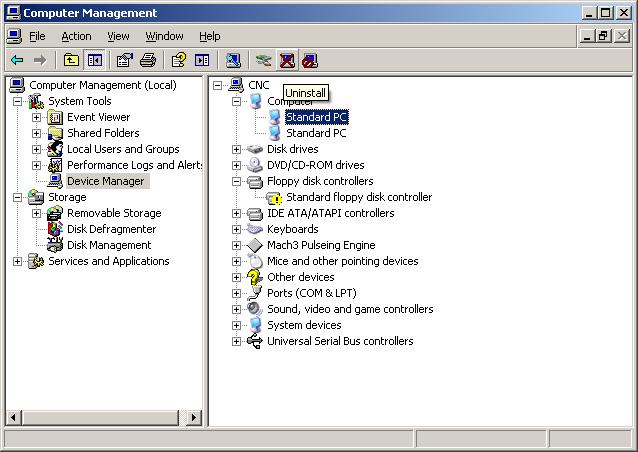The image size is (638, 452).
Task: Open the View menu
Action: 118,36
